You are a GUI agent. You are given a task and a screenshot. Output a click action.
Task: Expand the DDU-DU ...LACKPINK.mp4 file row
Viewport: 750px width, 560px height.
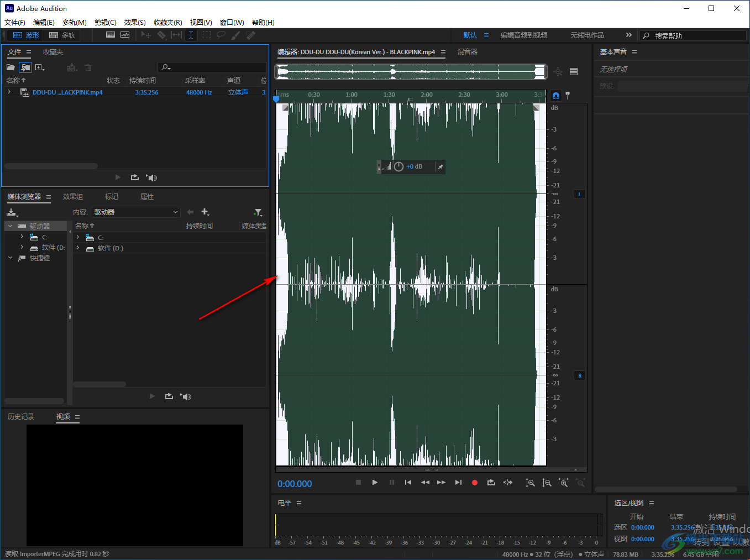[9, 92]
